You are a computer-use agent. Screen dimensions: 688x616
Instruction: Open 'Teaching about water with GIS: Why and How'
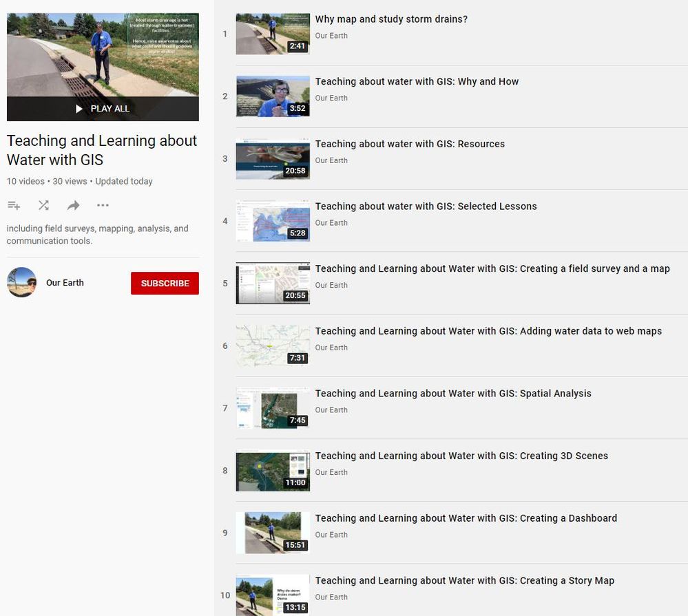coord(417,81)
